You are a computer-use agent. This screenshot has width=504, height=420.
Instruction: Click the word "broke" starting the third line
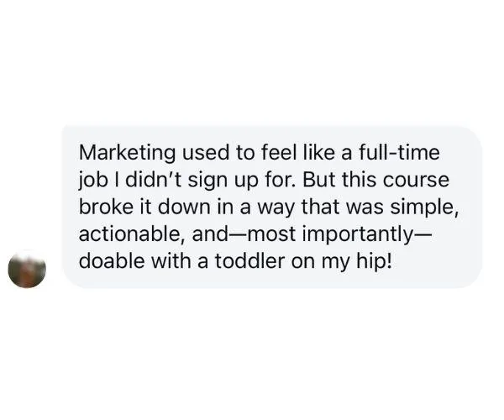tap(107, 207)
